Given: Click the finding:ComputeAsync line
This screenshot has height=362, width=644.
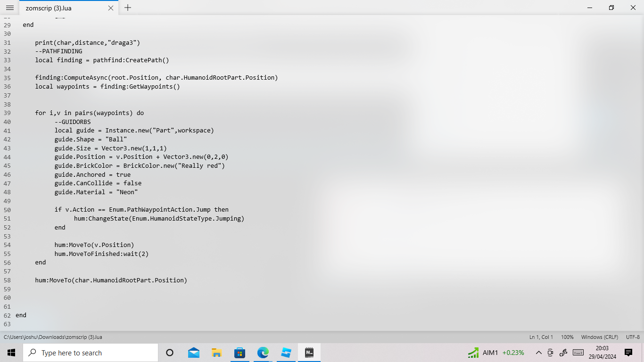Looking at the screenshot, I should pyautogui.click(x=157, y=77).
